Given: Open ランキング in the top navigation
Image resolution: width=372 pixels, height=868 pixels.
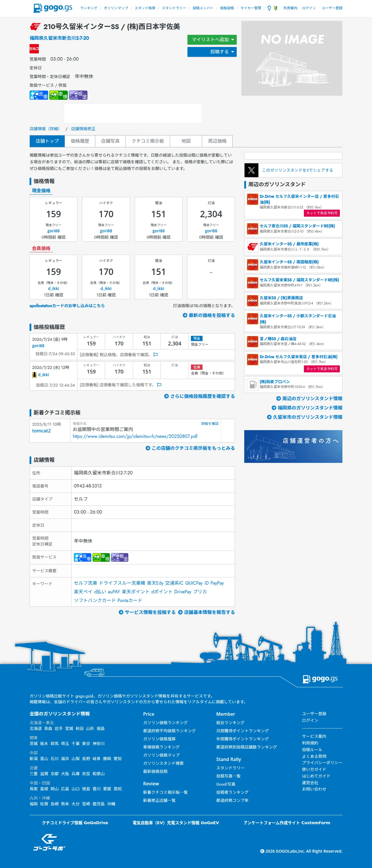Looking at the screenshot, I should [89, 8].
